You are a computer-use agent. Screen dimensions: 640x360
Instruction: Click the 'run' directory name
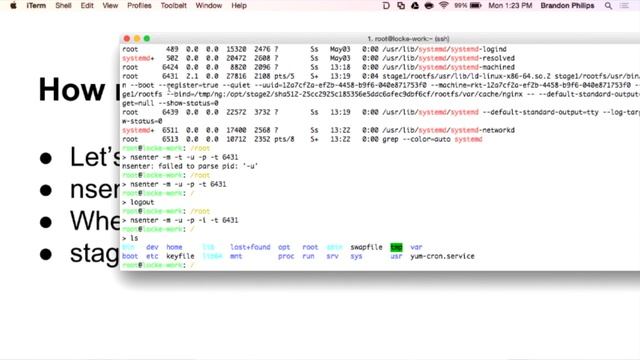tap(308, 256)
